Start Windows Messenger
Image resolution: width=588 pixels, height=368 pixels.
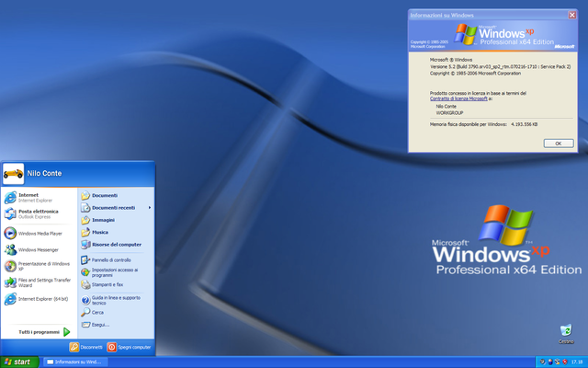click(39, 249)
